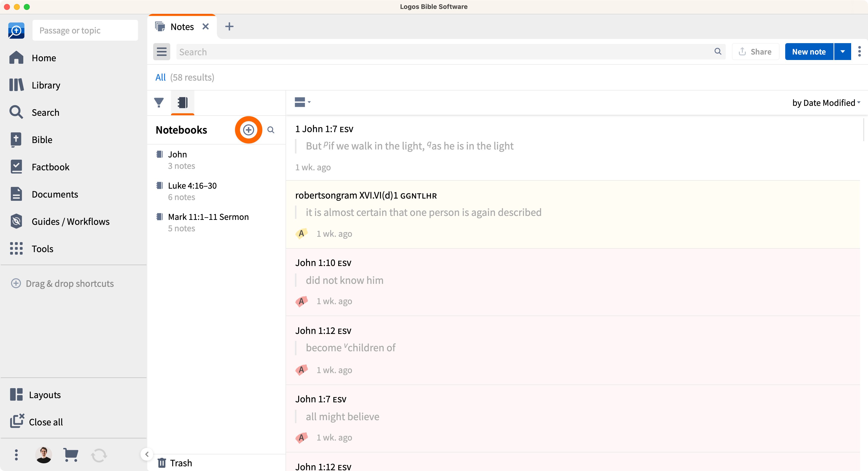Click the All results filter link

point(160,77)
